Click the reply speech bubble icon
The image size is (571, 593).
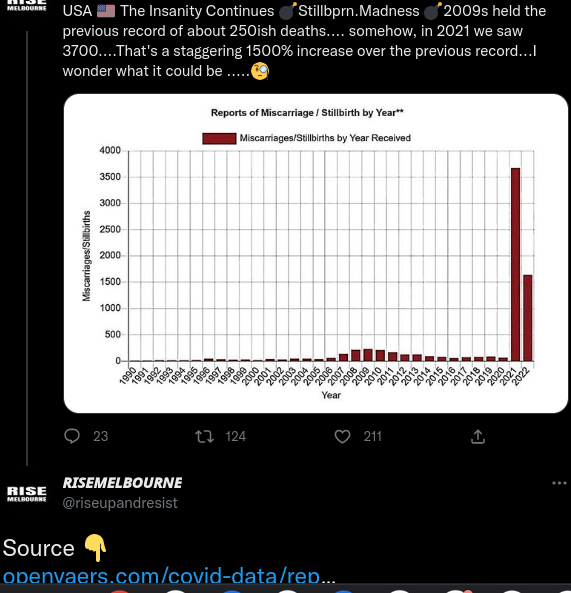[x=72, y=436]
